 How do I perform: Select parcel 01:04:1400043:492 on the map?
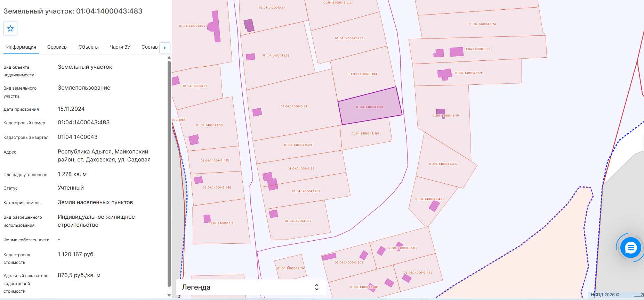coord(365,133)
